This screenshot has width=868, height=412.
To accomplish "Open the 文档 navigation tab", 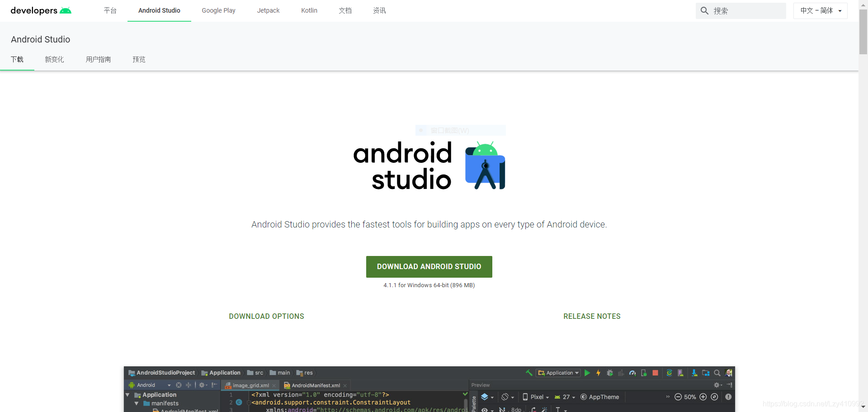I will [345, 10].
